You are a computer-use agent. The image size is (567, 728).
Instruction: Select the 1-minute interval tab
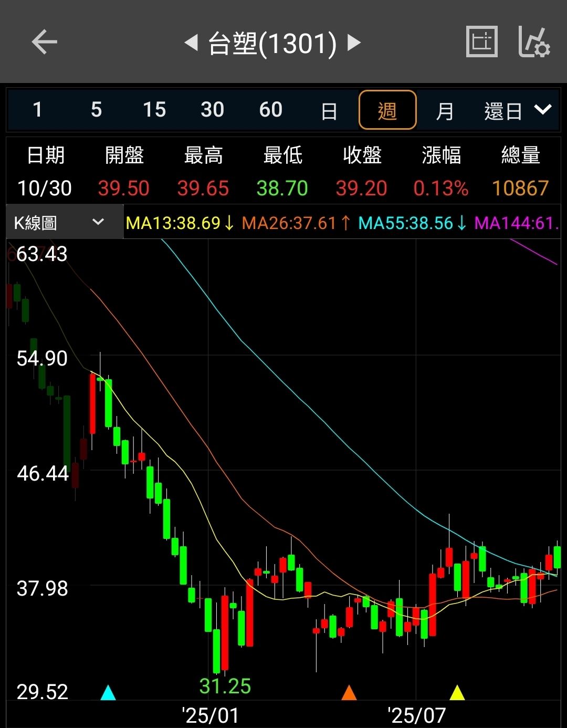click(x=37, y=110)
